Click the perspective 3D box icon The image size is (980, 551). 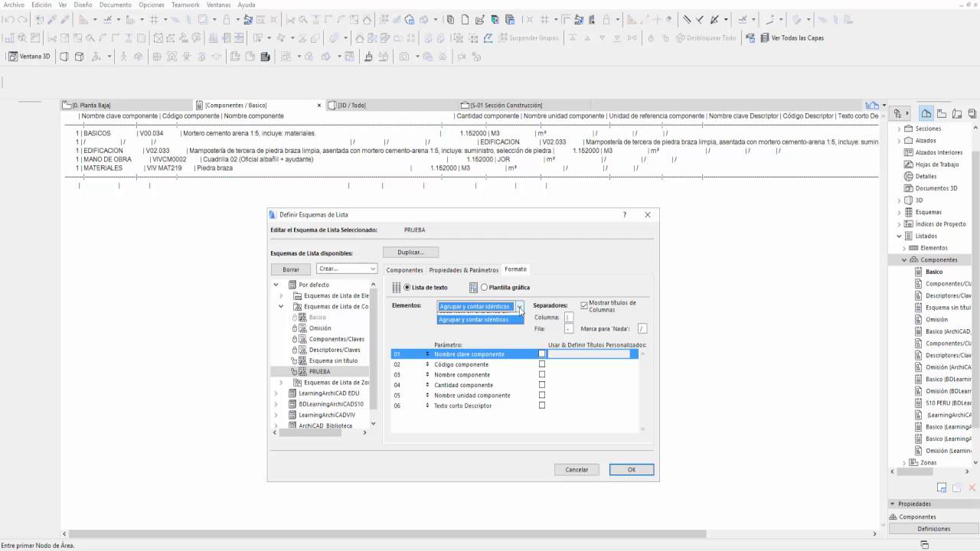pos(64,56)
